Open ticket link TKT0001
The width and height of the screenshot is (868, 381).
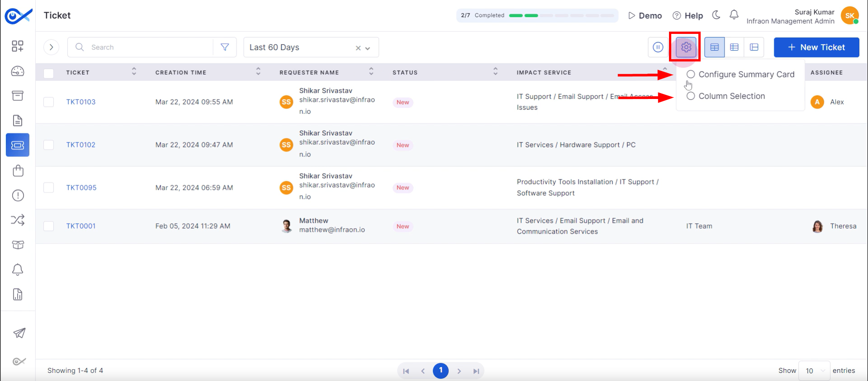(81, 226)
